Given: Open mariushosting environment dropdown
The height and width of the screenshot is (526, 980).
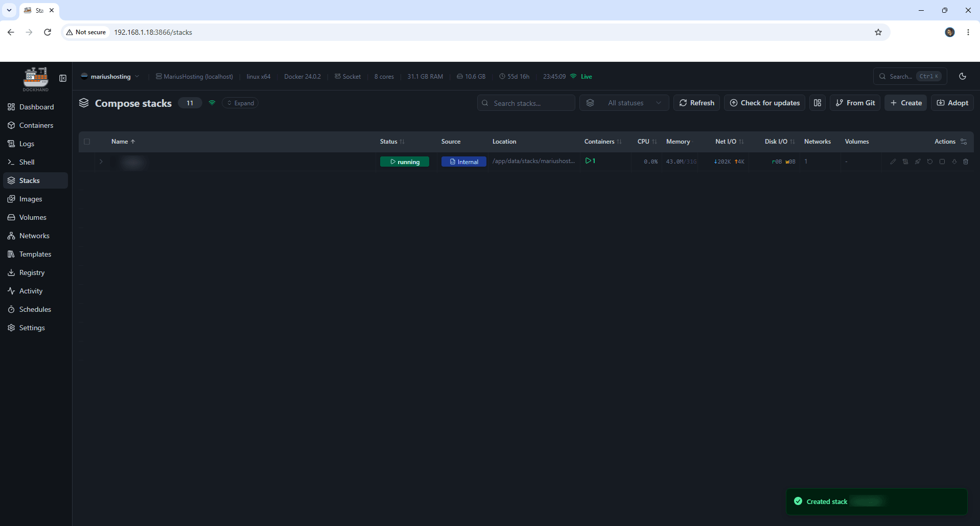Looking at the screenshot, I should click(x=110, y=77).
